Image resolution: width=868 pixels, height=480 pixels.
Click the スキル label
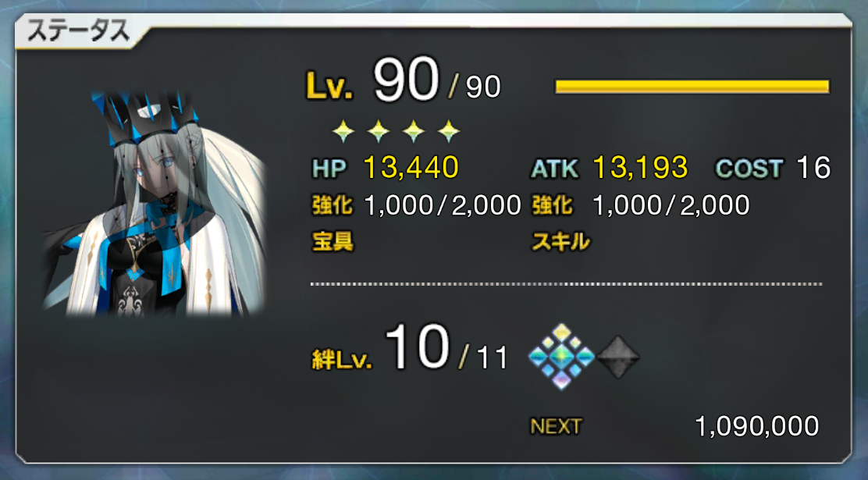[560, 241]
